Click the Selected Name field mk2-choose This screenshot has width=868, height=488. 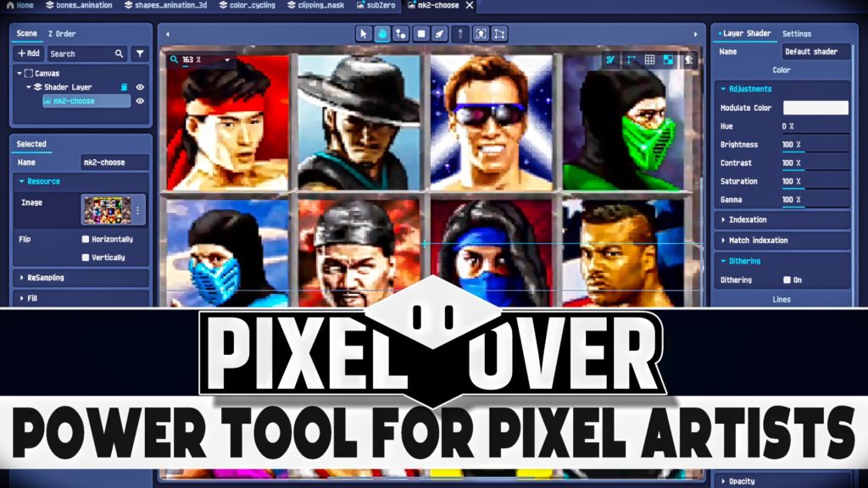[114, 162]
